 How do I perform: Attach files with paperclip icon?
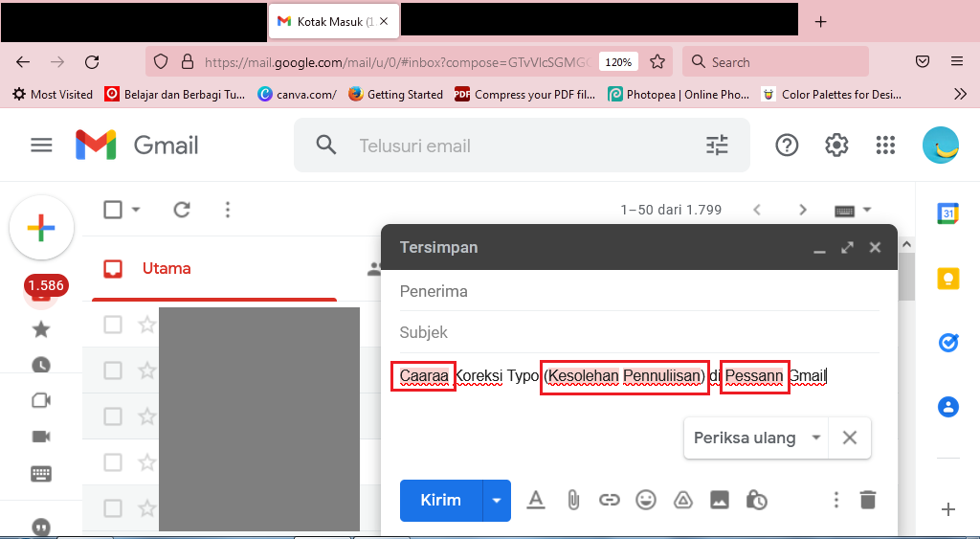tap(572, 500)
